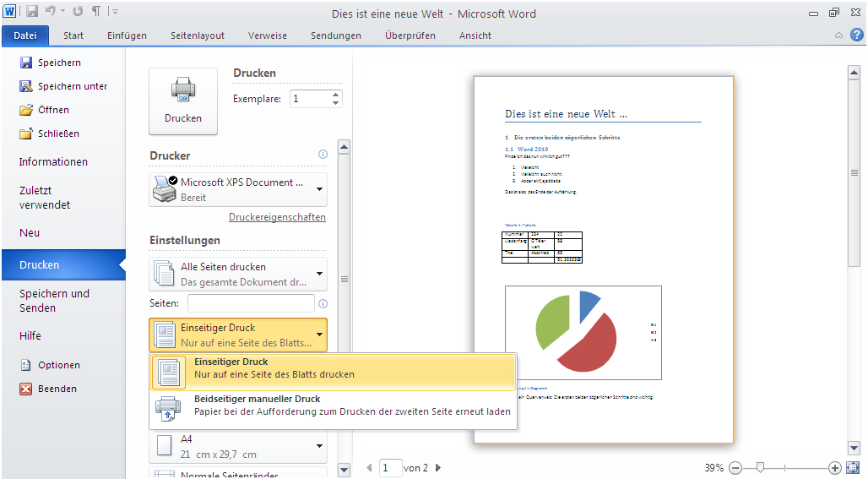Choose Einseitiger Druck option in the list
Viewport: 868px width, 479px height.
coord(334,372)
